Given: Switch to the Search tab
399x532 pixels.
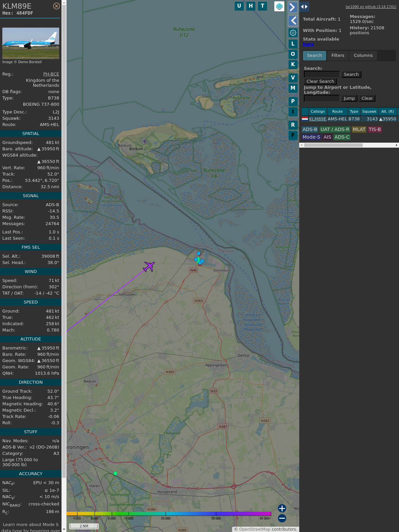Looking at the screenshot, I should click(315, 56).
